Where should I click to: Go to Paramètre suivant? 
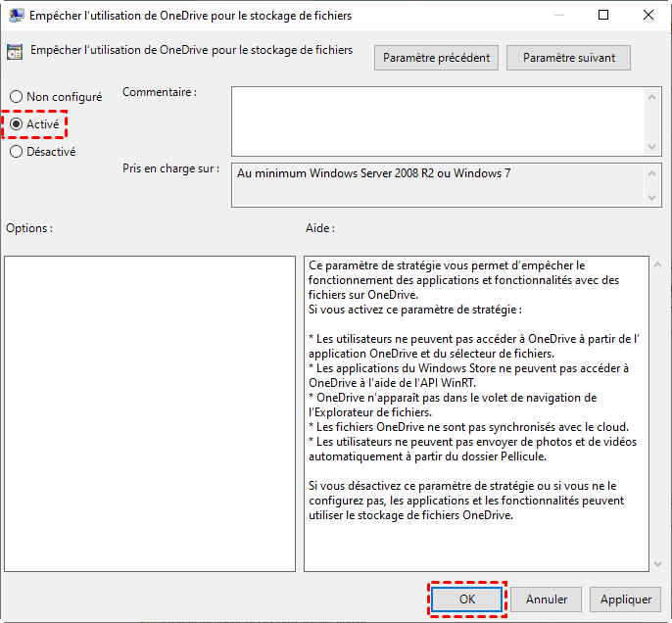(568, 58)
